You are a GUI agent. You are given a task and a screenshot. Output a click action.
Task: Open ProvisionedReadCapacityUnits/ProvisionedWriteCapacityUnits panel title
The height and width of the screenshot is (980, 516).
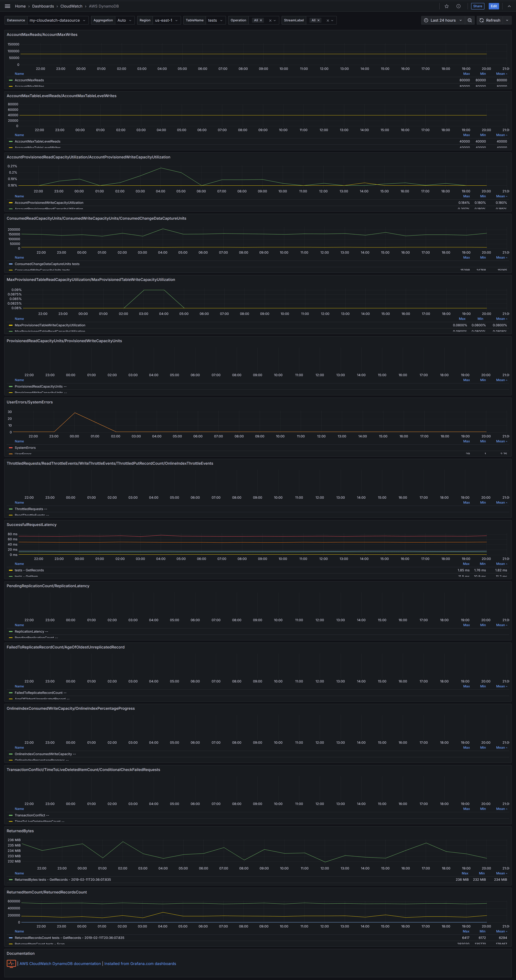coord(64,341)
